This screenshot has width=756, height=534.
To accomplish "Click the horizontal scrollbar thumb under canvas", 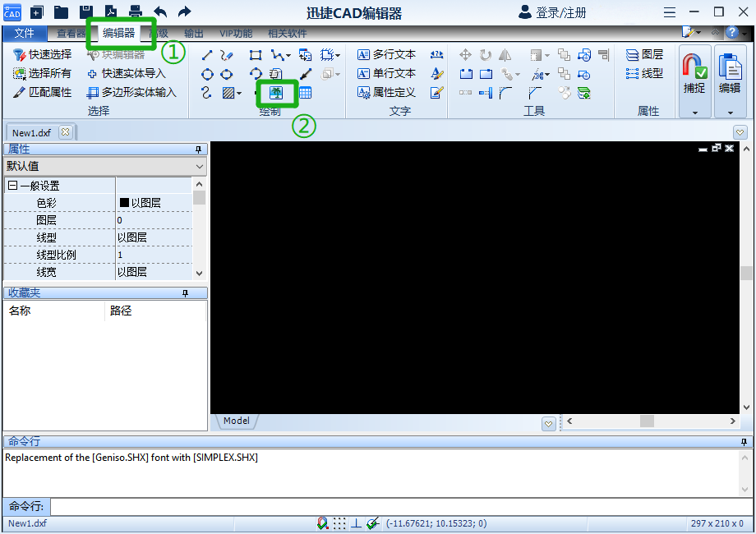I will (x=647, y=421).
